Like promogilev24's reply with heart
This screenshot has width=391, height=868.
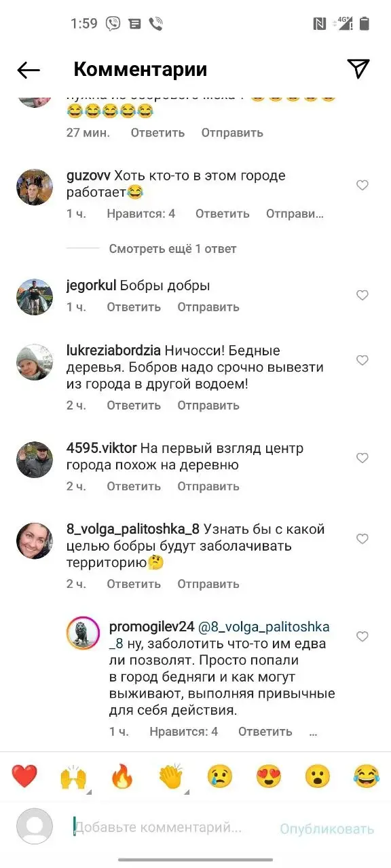coord(362,636)
